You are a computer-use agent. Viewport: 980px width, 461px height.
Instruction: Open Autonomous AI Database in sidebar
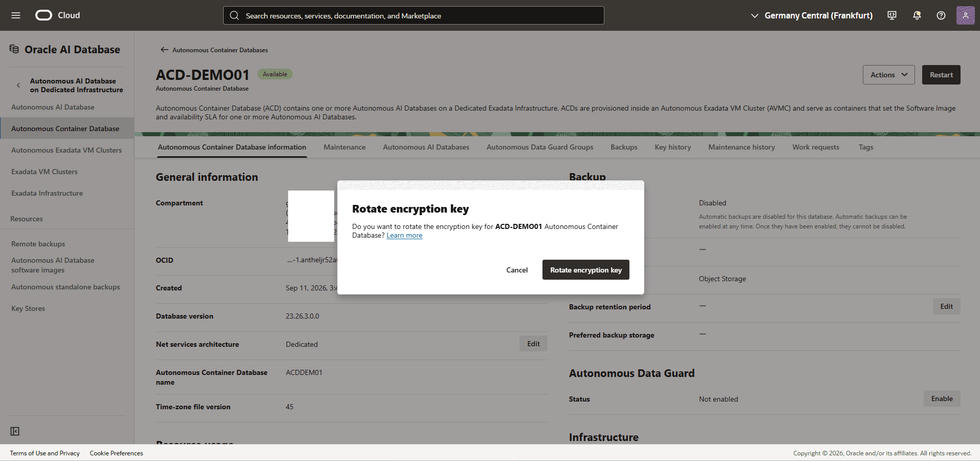[53, 107]
